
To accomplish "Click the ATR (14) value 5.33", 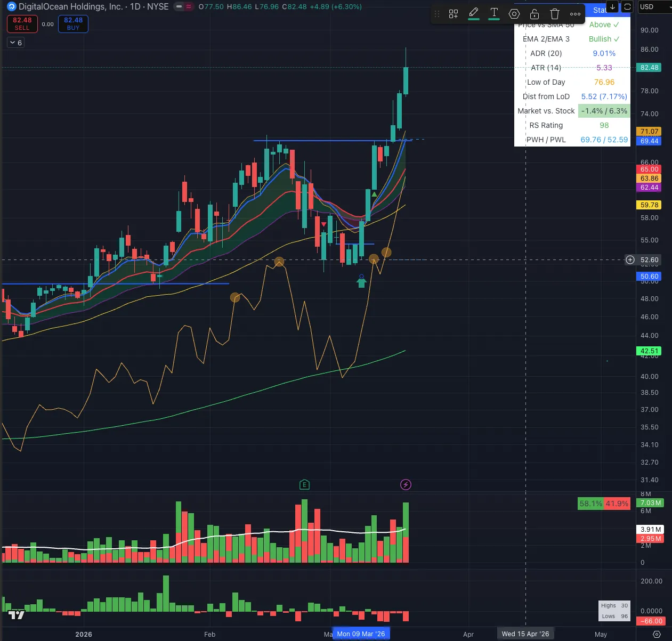I will (604, 68).
